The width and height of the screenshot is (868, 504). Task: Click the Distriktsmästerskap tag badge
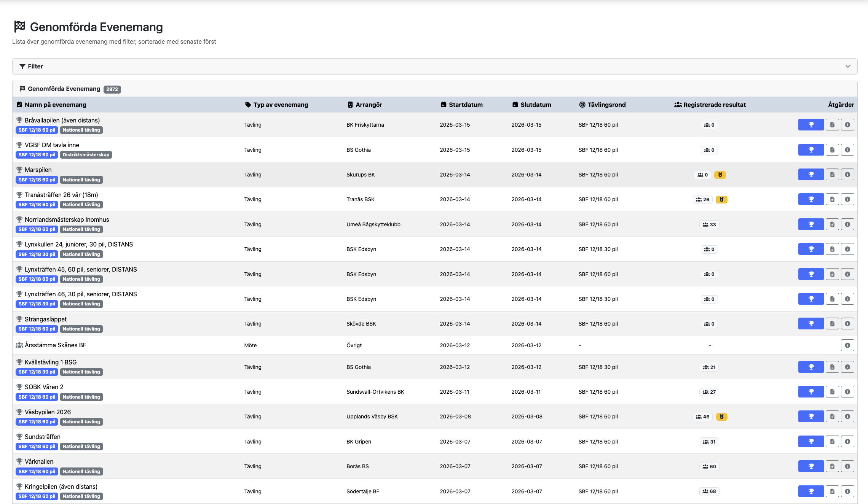pos(86,155)
